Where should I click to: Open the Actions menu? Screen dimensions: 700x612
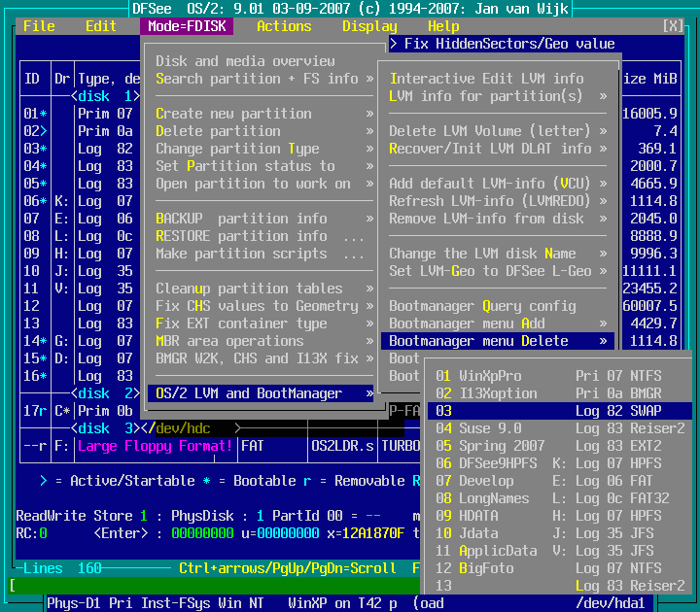tap(284, 26)
